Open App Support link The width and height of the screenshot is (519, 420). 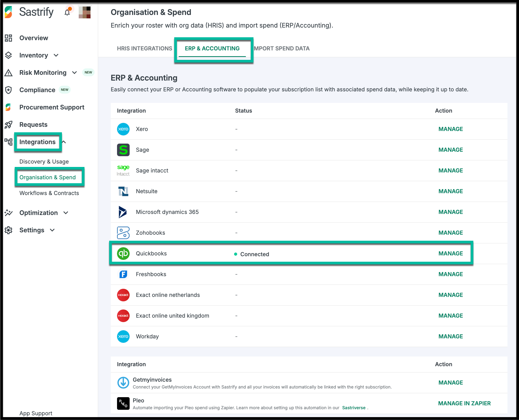point(36,413)
